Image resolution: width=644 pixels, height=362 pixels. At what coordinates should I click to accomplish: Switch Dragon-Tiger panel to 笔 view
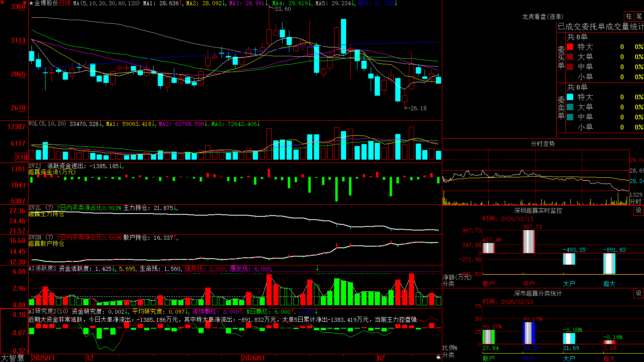[639, 16]
